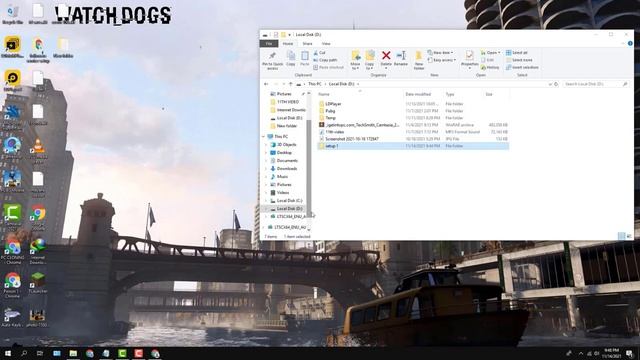Click the History command
This screenshot has height=360, width=640.
(x=490, y=67)
